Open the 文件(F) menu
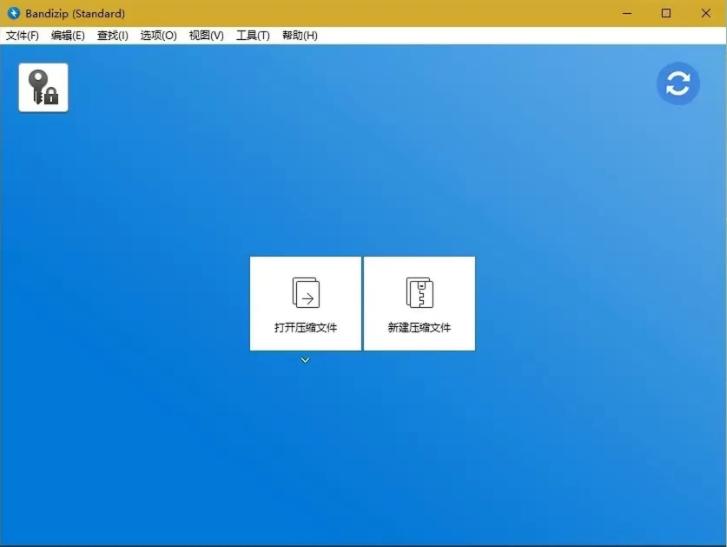The height and width of the screenshot is (547, 727). click(x=22, y=36)
